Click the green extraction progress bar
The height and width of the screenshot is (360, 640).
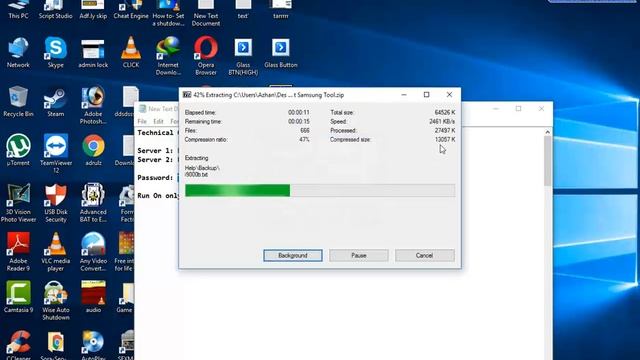pos(238,190)
